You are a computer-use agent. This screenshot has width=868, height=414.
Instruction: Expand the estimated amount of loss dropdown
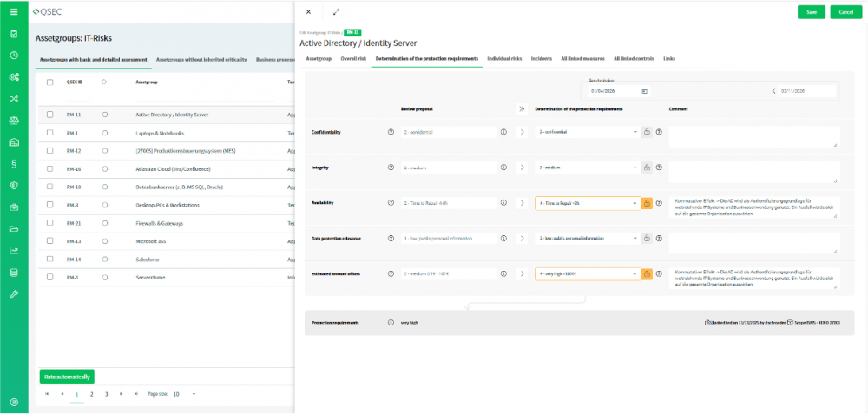pyautogui.click(x=588, y=273)
